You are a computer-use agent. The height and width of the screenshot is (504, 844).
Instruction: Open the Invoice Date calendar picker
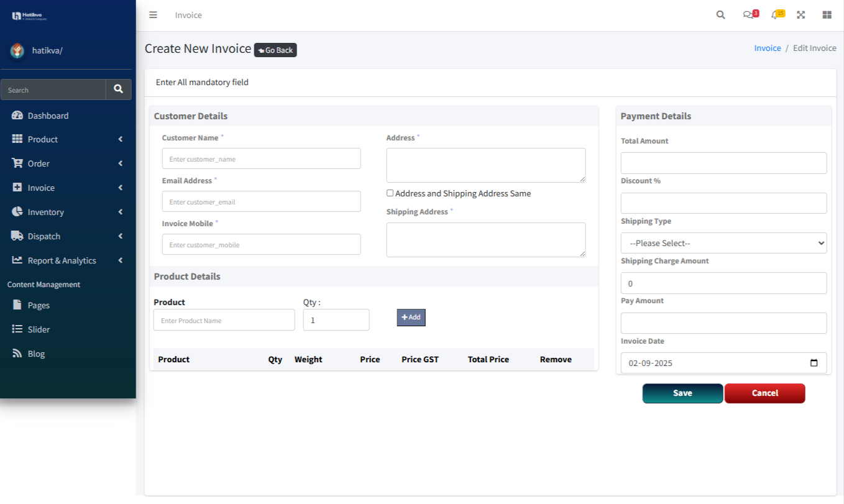tap(814, 362)
